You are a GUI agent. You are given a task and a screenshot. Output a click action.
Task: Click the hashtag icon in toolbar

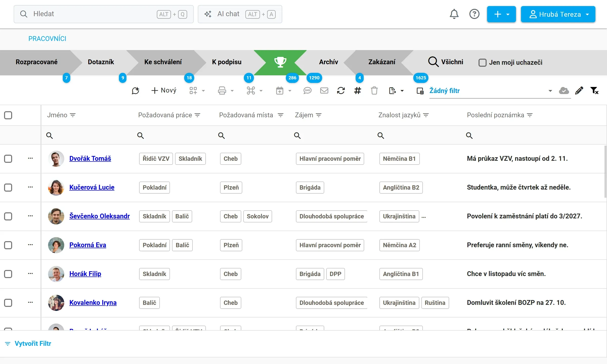point(357,90)
